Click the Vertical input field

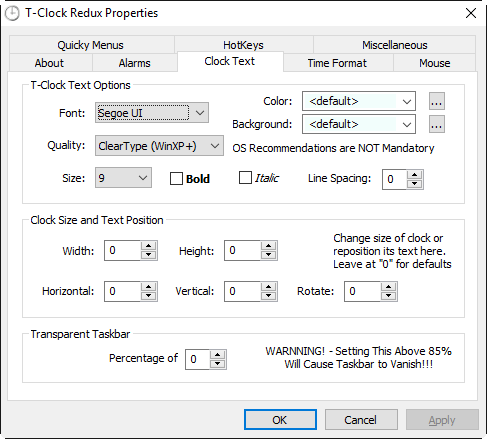pos(242,291)
